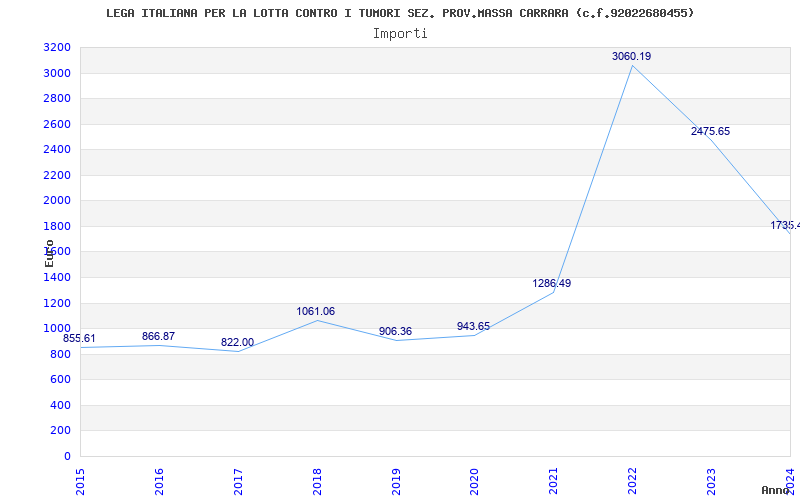
Task: Click the 400 y-axis tick label
Action: tap(61, 406)
